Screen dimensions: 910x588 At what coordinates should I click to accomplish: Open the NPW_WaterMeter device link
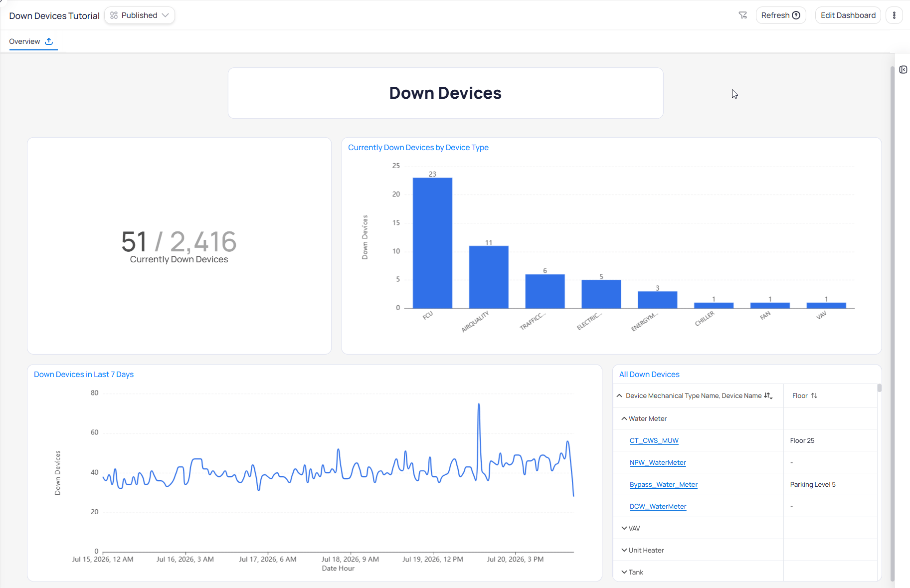(658, 462)
